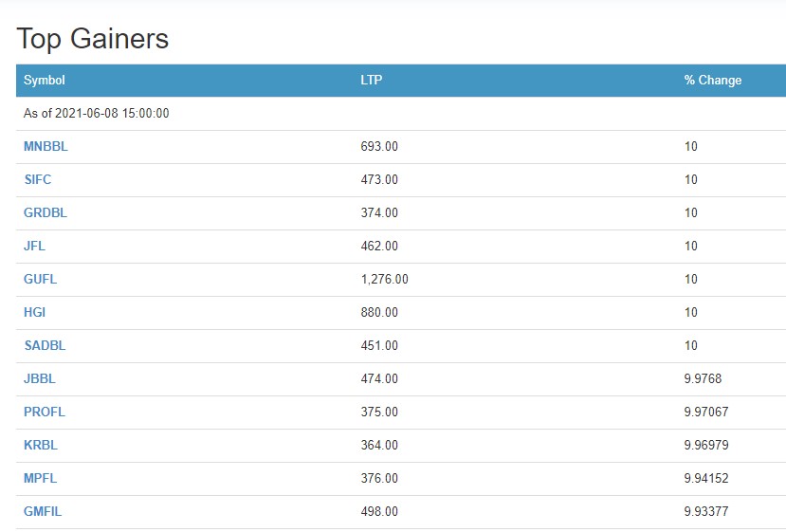Click the KRBL stock symbol
Screen dimensions: 786x532
click(41, 446)
